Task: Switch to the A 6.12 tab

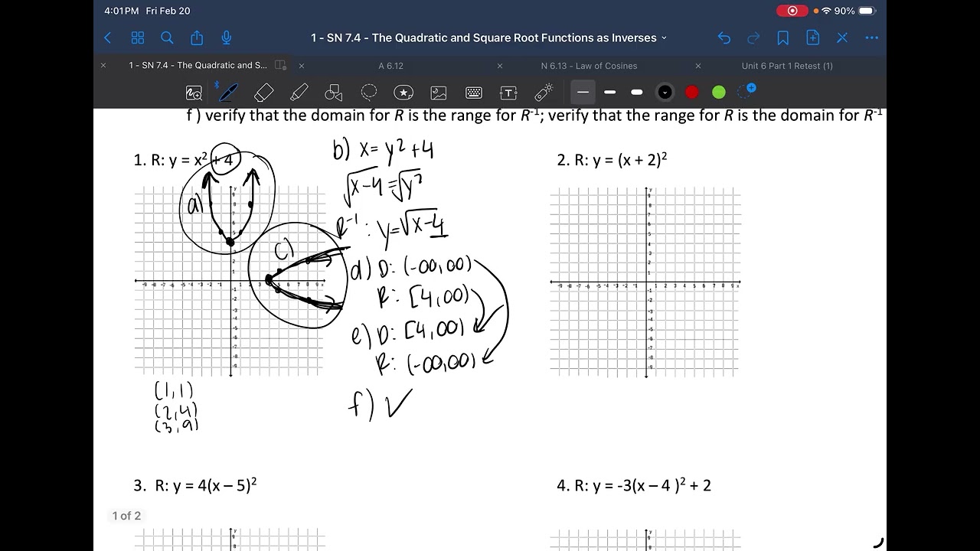Action: tap(391, 66)
